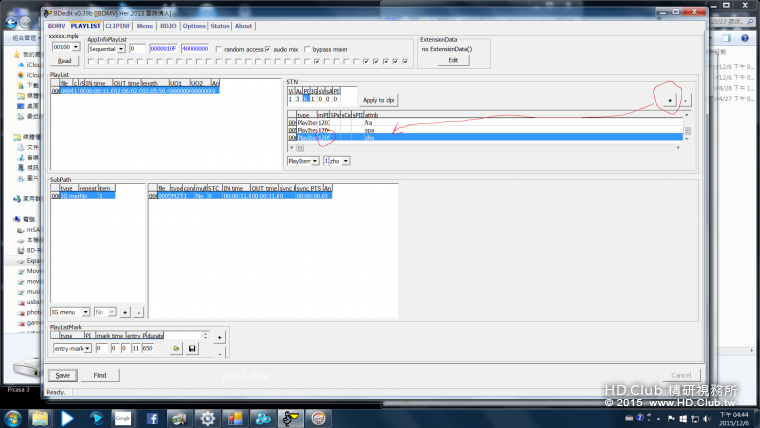Open the colored tiles app in taskbar
760x428 pixels.
pyautogui.click(x=235, y=418)
